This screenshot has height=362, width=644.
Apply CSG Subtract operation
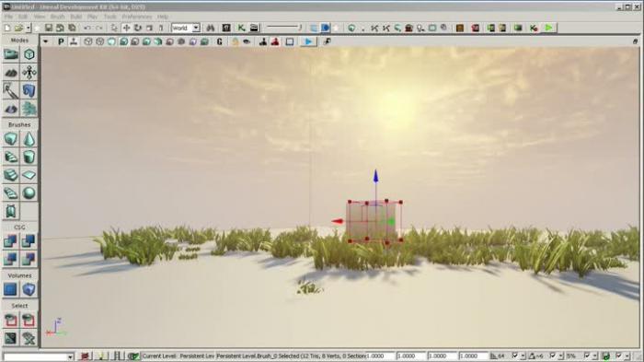pos(29,241)
